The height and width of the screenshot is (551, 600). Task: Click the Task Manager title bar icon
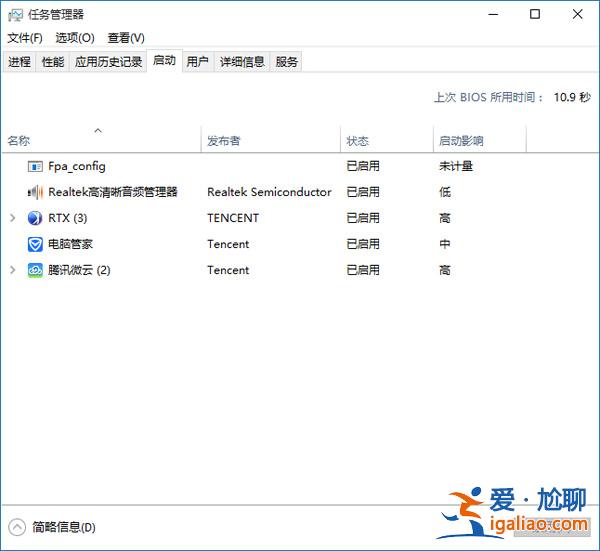15,15
